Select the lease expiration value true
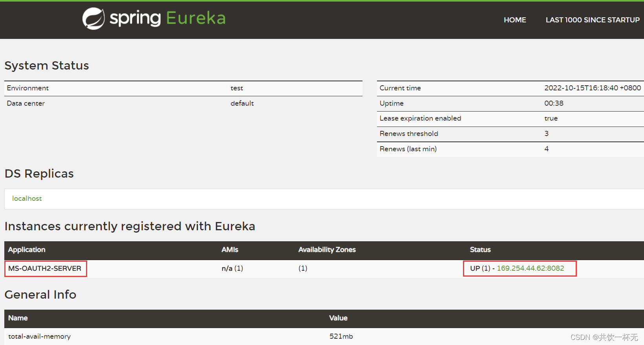644x345 pixels. tap(551, 118)
